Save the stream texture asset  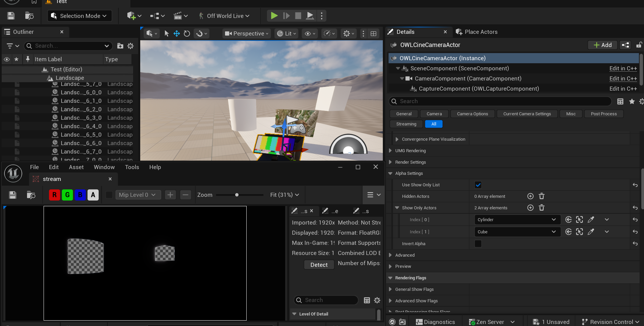[13, 195]
